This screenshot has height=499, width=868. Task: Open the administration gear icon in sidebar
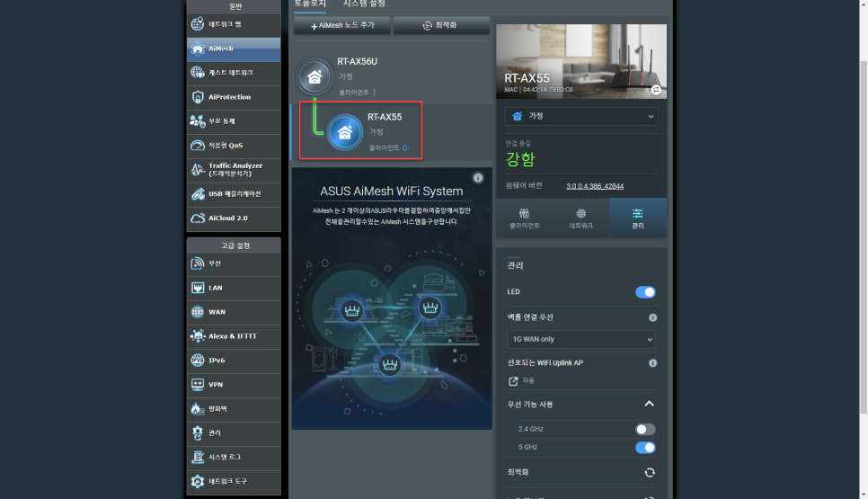(198, 433)
